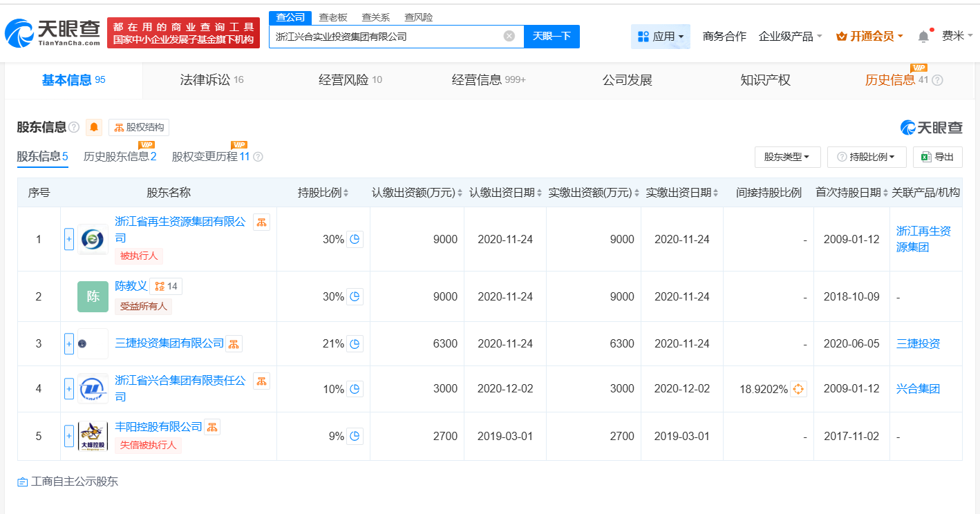Switch to the 经营风险 tab
This screenshot has height=514, width=980.
tap(350, 80)
